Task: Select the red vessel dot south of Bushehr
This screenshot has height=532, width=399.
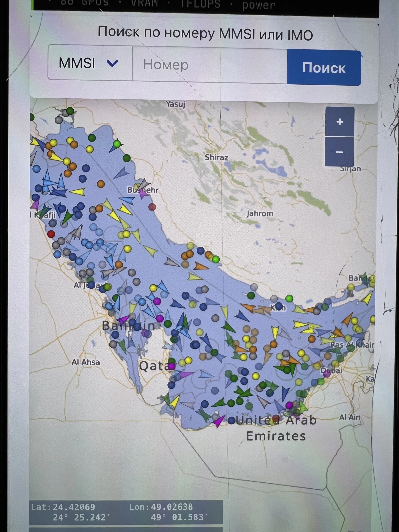Action: 152,207
